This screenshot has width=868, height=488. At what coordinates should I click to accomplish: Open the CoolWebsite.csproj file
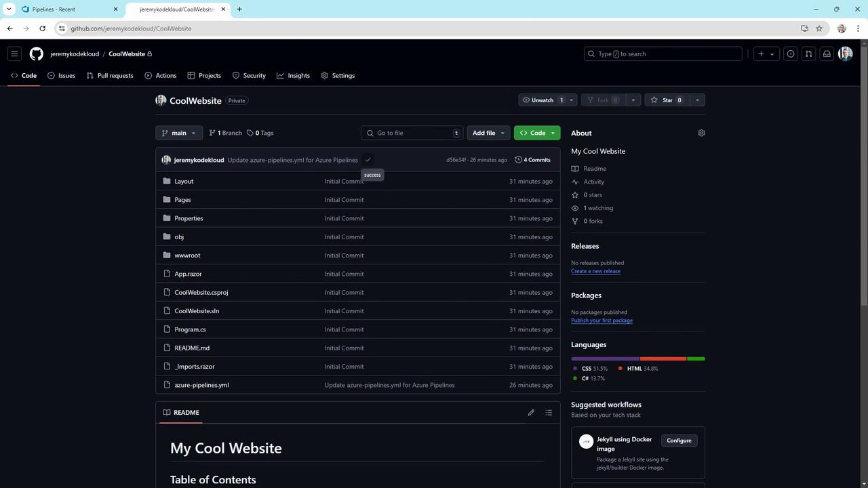pos(201,292)
